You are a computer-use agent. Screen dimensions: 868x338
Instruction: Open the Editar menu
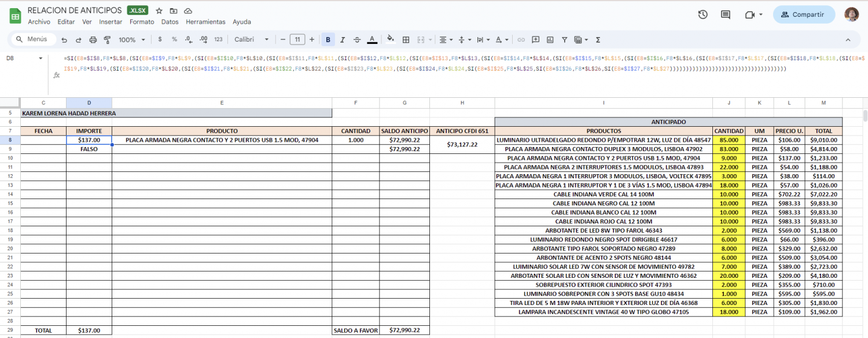pos(66,21)
